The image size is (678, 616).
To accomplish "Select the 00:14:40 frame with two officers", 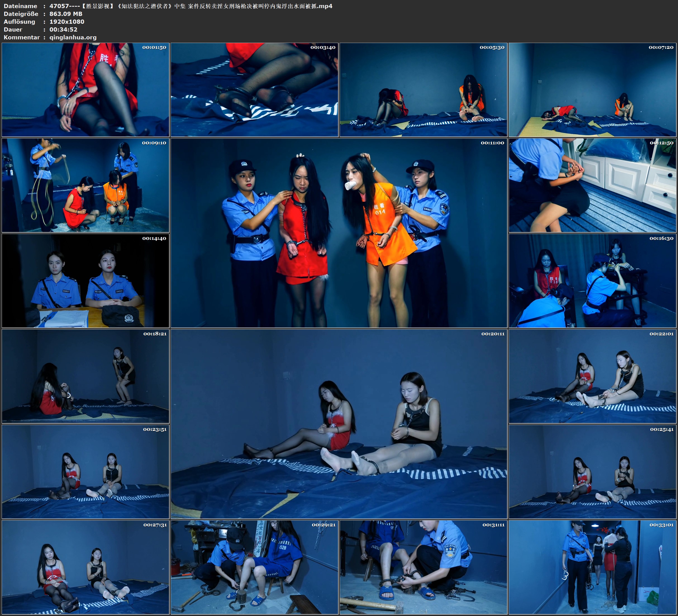I will [x=85, y=281].
